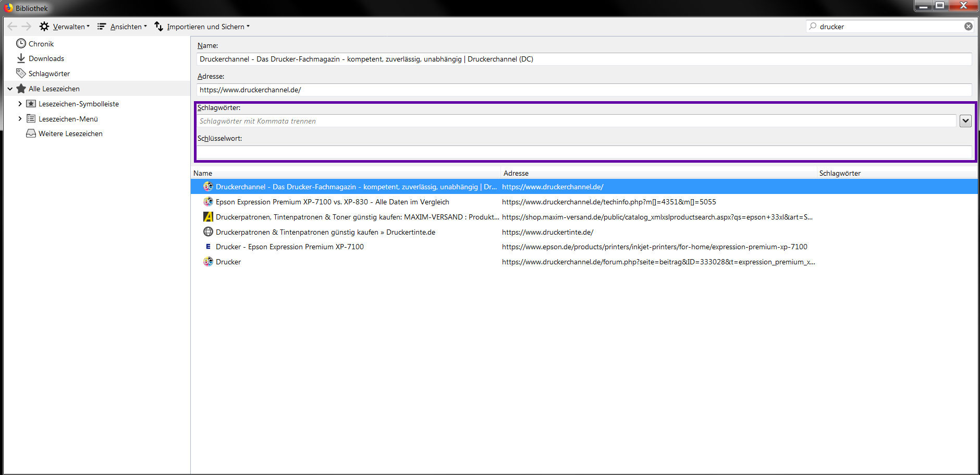Open the Schlagwörter dropdown selector

pyautogui.click(x=965, y=121)
